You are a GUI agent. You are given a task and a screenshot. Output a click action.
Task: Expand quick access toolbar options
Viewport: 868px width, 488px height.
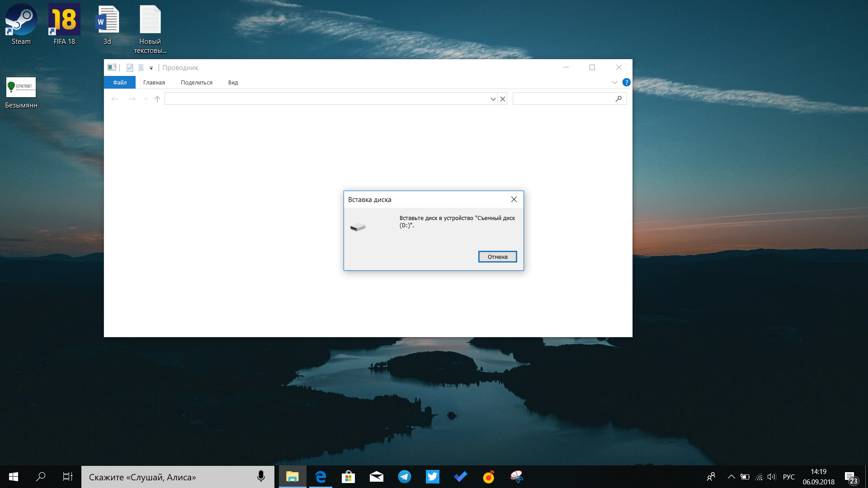pos(151,67)
